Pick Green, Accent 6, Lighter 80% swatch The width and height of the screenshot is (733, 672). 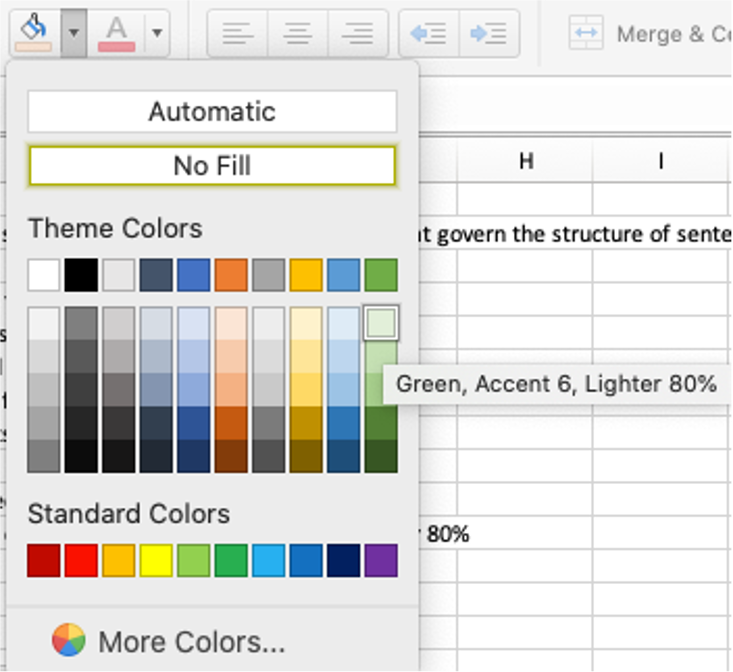(x=381, y=323)
